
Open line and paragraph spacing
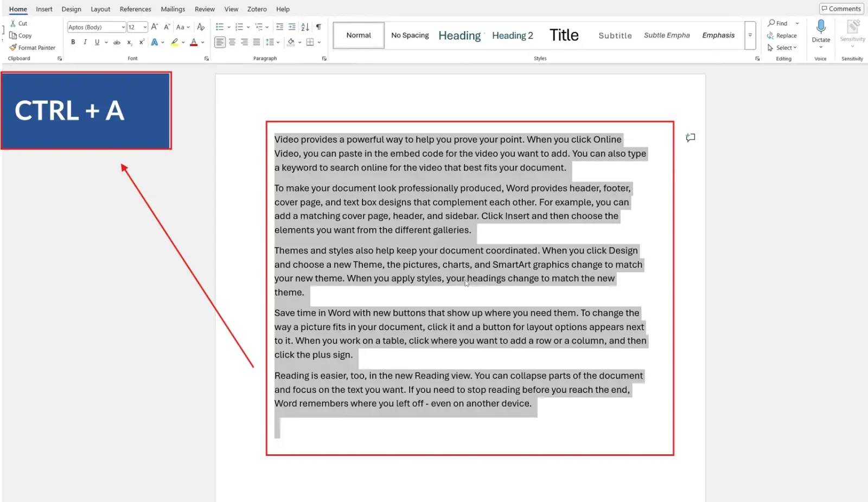(x=270, y=42)
